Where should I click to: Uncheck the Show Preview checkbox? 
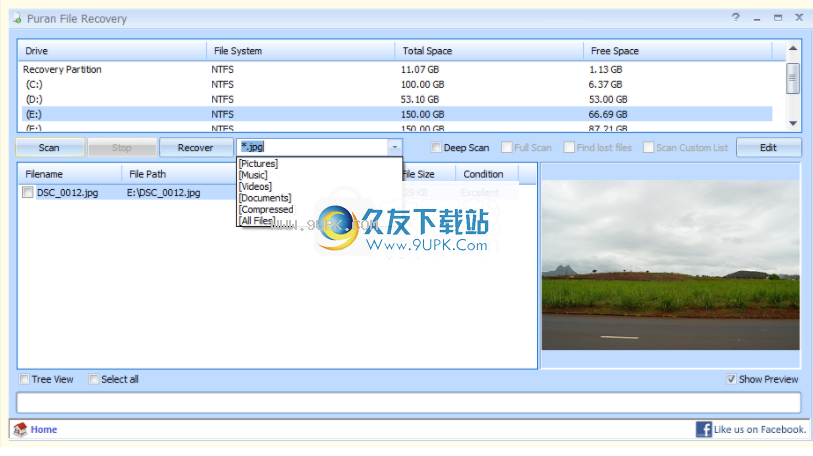point(731,379)
